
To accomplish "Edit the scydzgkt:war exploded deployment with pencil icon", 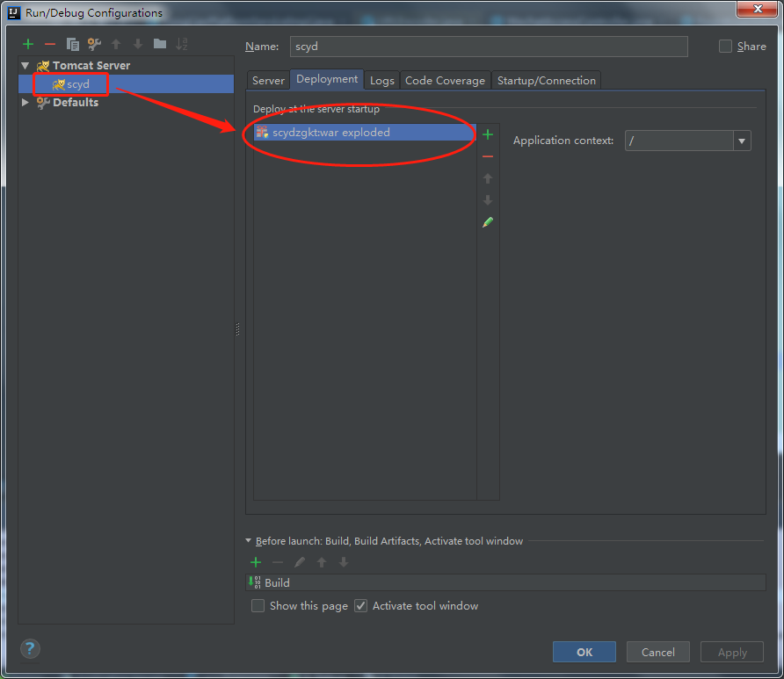I will (488, 221).
